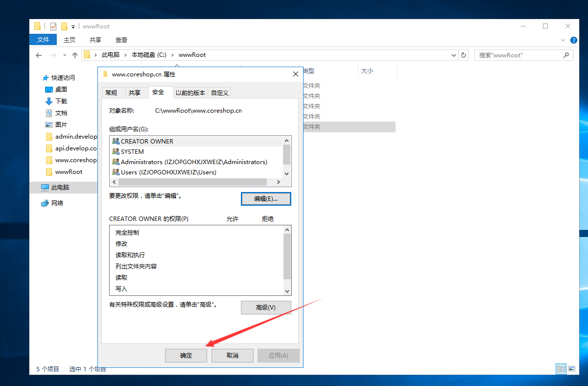The image size is (588, 386).
Task: Expand the ribbon with chevron
Action: click(563, 40)
